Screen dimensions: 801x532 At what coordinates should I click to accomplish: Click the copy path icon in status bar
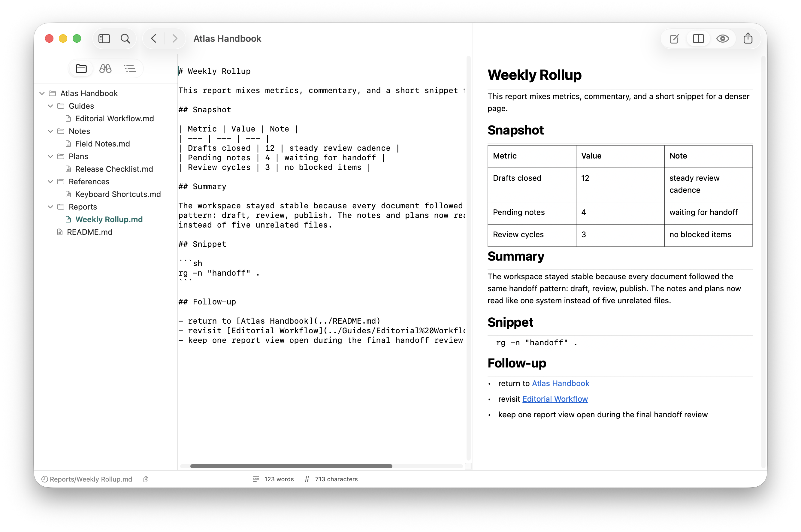(x=146, y=479)
